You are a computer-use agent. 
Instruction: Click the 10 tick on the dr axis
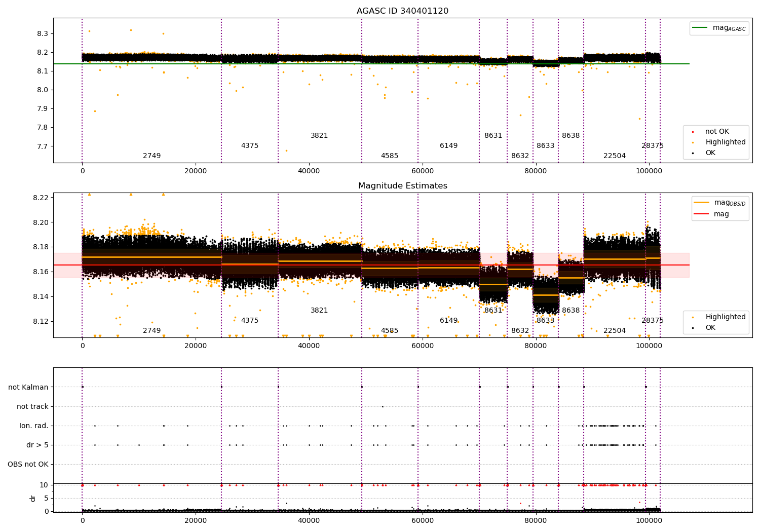click(44, 485)
